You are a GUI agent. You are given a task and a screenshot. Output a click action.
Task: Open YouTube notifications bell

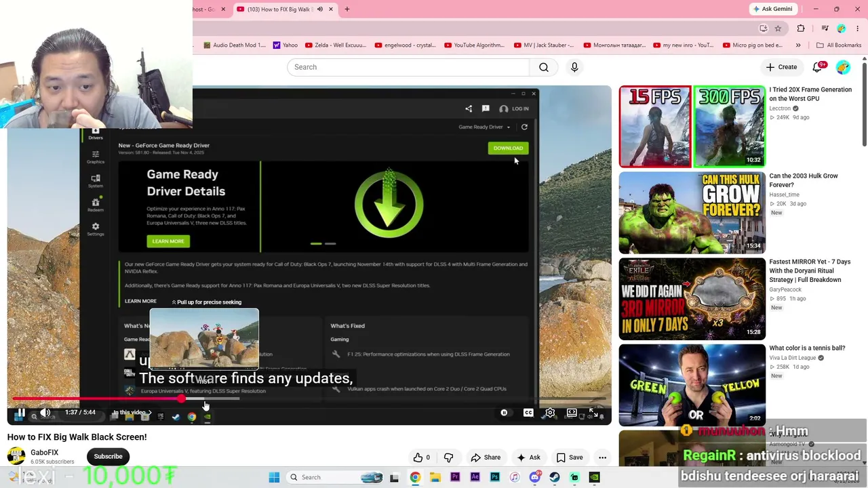(818, 67)
